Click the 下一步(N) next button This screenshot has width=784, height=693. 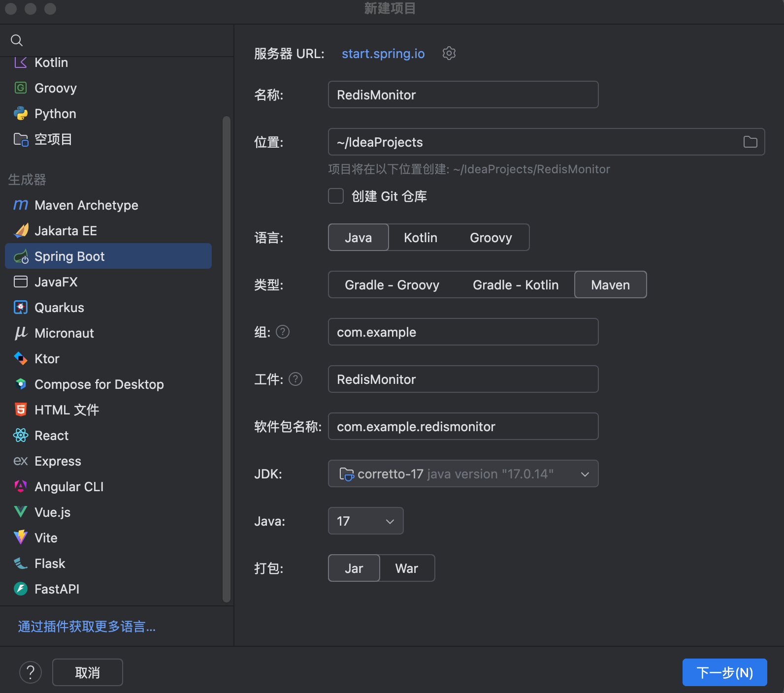click(725, 672)
